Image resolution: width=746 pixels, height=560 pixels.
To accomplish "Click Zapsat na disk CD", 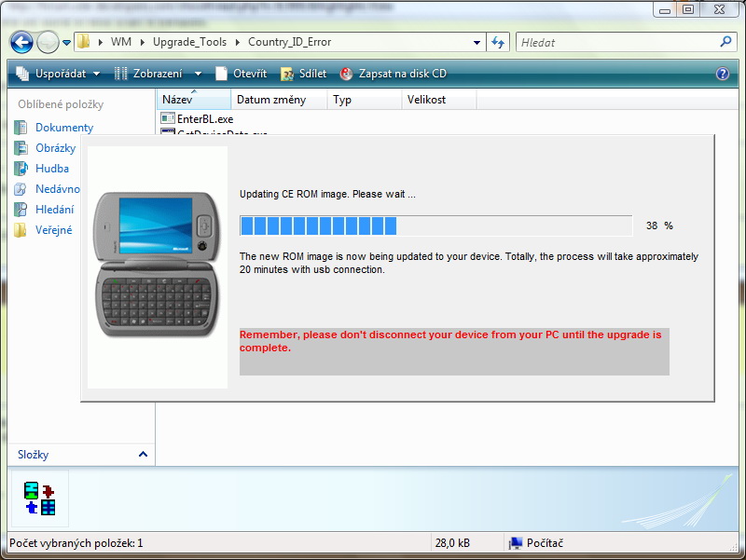I will (x=394, y=74).
